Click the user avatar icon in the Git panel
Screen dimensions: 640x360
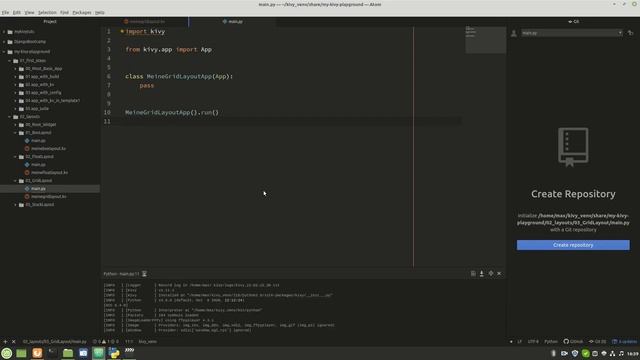pyautogui.click(x=514, y=33)
